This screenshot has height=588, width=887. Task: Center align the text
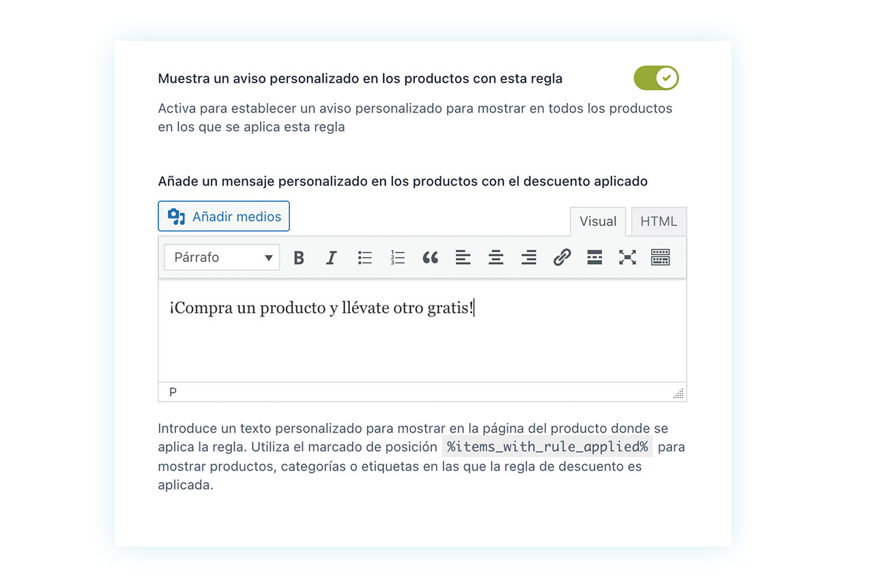click(496, 258)
